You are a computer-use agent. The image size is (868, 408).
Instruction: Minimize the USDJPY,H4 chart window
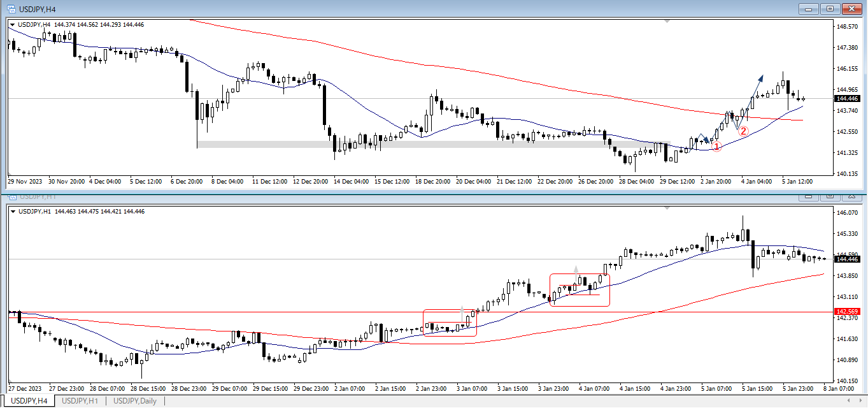tap(809, 9)
